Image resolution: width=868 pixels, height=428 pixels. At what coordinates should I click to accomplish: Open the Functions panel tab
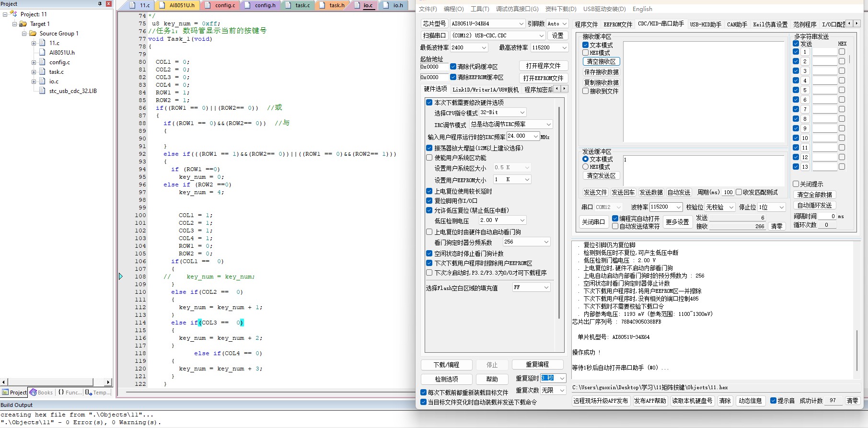coord(69,393)
